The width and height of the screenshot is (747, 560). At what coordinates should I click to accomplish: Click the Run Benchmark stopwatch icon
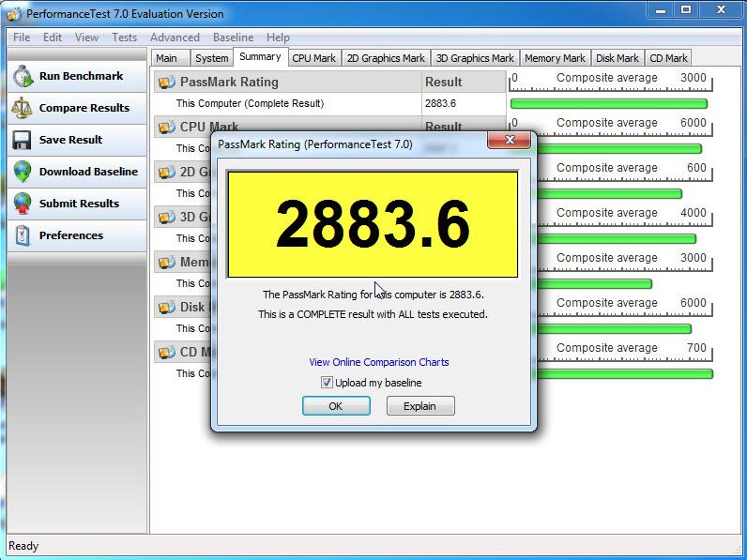point(23,76)
